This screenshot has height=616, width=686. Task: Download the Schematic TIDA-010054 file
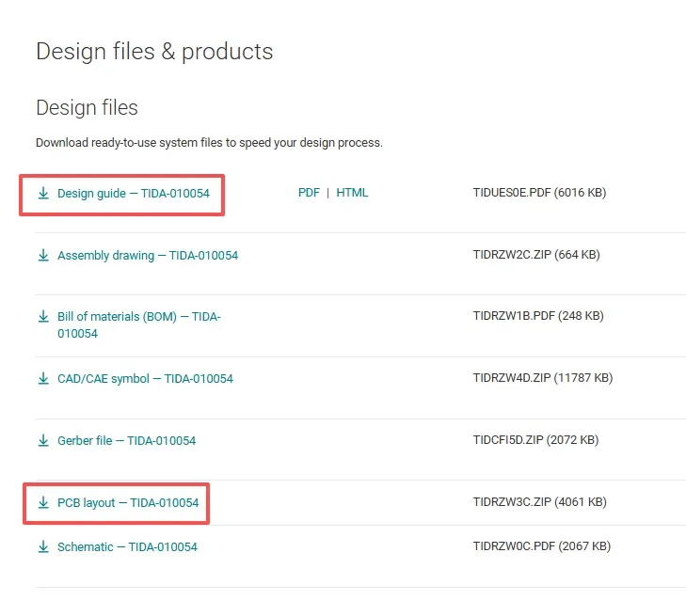click(127, 546)
